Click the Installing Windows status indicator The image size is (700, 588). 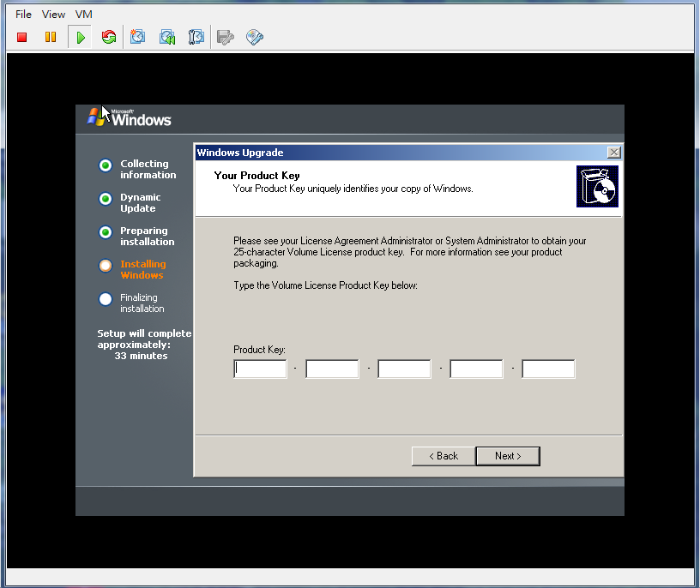105,266
